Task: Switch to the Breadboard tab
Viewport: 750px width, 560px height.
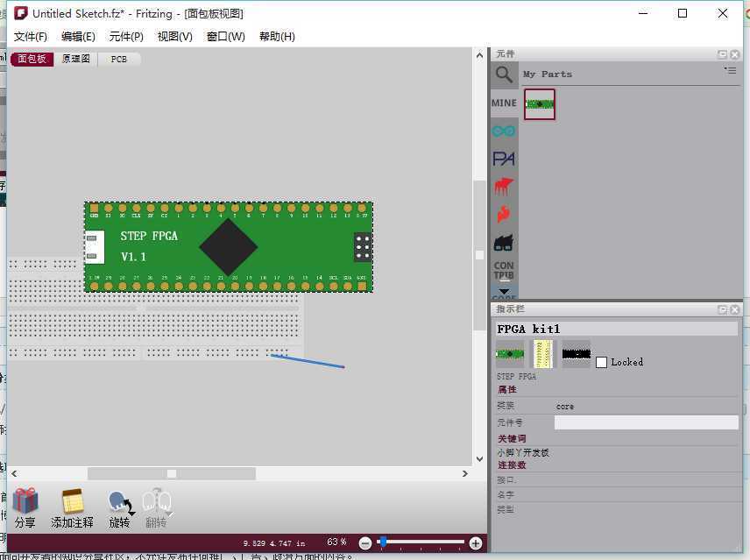Action: coord(32,59)
